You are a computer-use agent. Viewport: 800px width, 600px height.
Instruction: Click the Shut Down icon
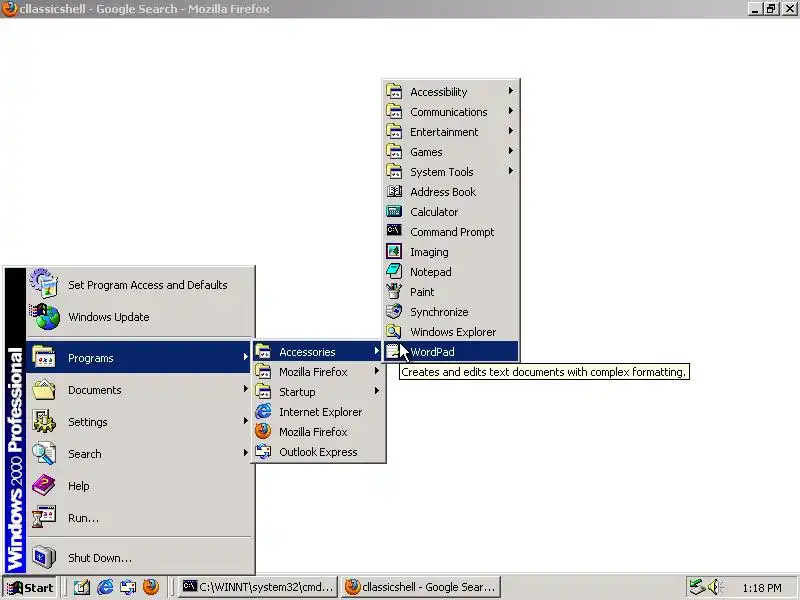pyautogui.click(x=44, y=557)
